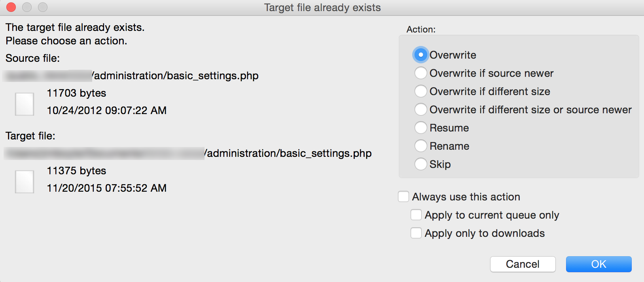The height and width of the screenshot is (282, 644).
Task: Choose the Rename action
Action: pos(420,146)
